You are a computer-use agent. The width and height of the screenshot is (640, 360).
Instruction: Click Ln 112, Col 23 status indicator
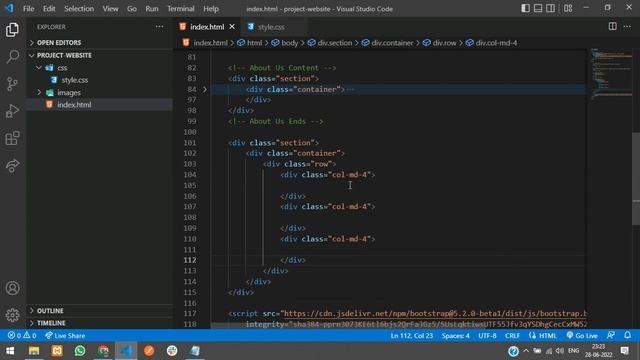click(411, 336)
